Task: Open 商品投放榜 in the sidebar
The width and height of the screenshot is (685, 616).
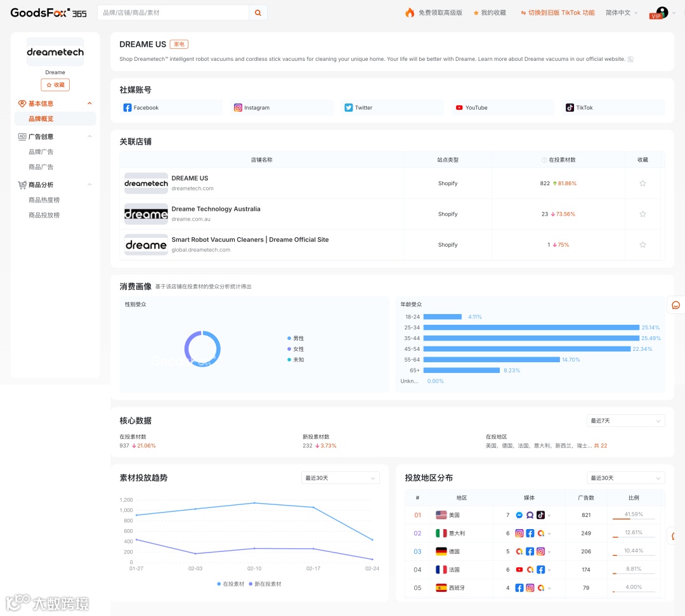Action: click(x=44, y=215)
